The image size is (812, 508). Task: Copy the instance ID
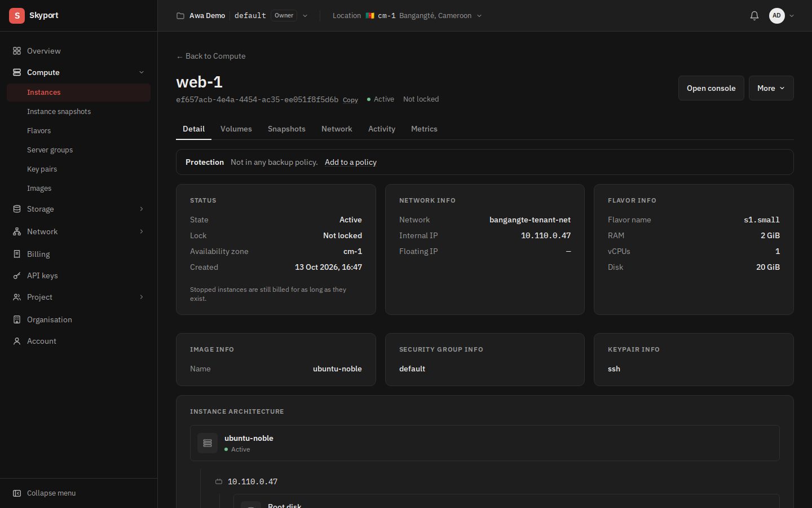tap(350, 100)
